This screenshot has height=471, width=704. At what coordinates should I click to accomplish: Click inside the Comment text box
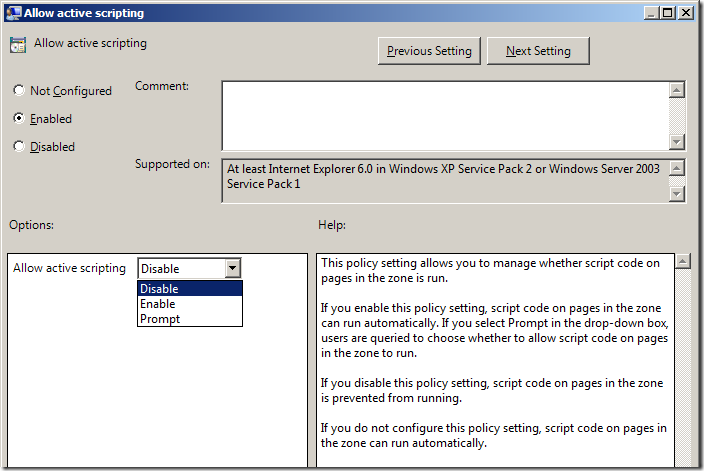coord(445,116)
